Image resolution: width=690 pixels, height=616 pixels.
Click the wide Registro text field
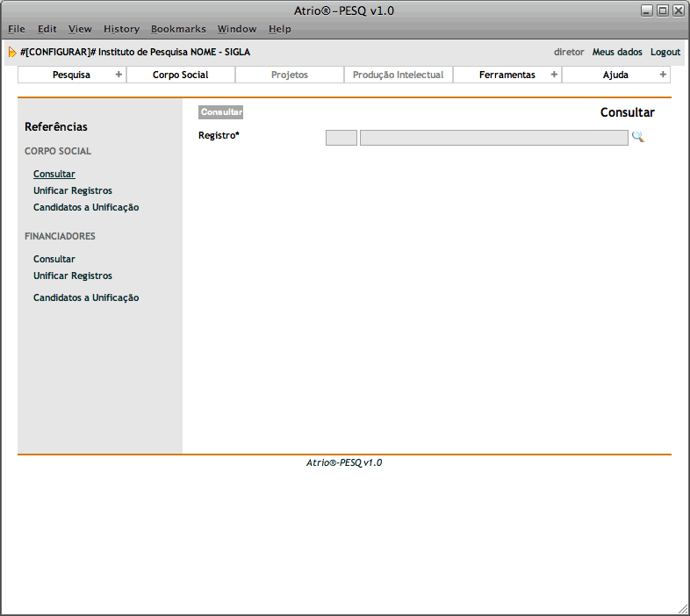[493, 138]
